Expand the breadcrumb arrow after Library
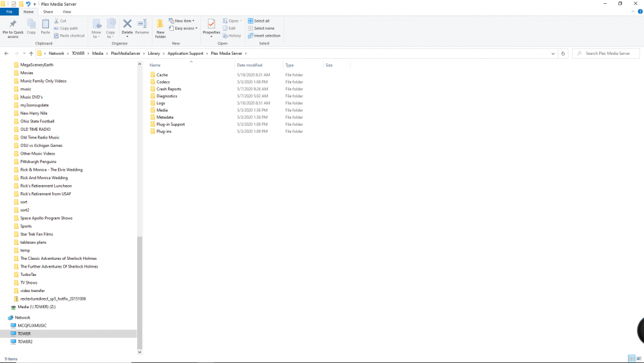 [164, 54]
